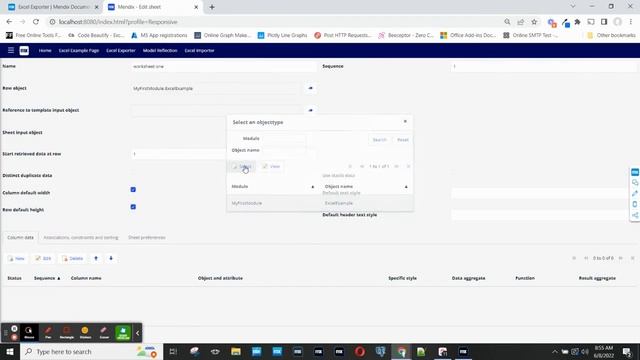Toggle Column default width checkbox
This screenshot has width=640, height=360.
pyautogui.click(x=133, y=189)
